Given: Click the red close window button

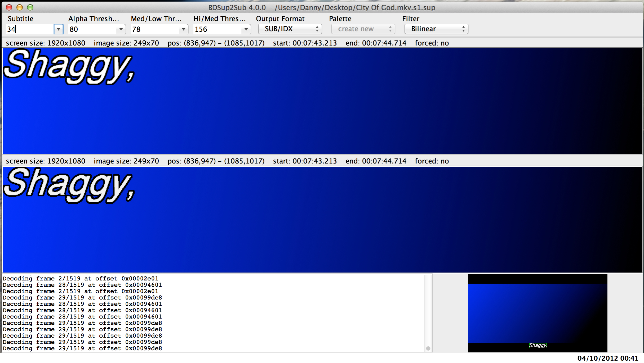Looking at the screenshot, I should pyautogui.click(x=9, y=7).
